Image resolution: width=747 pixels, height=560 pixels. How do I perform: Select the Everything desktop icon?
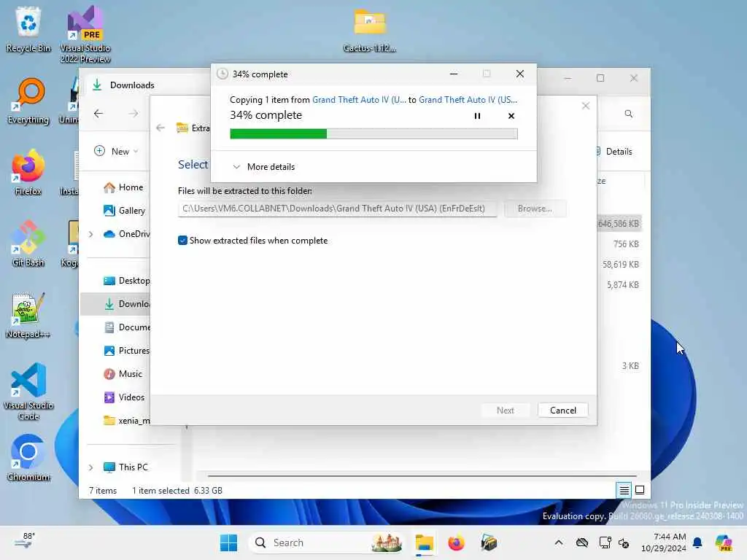pyautogui.click(x=28, y=101)
